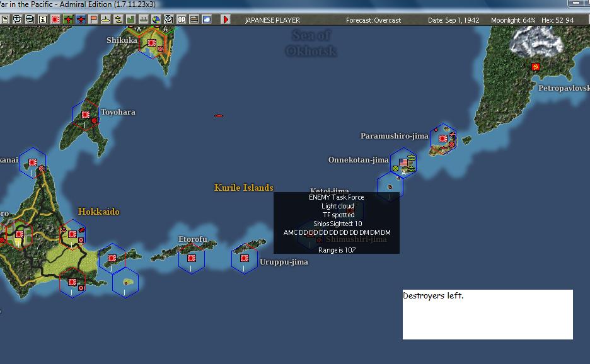This screenshot has width=590, height=364.
Task: Click the 'Moonlight: 64%' status text
Action: [x=513, y=20]
